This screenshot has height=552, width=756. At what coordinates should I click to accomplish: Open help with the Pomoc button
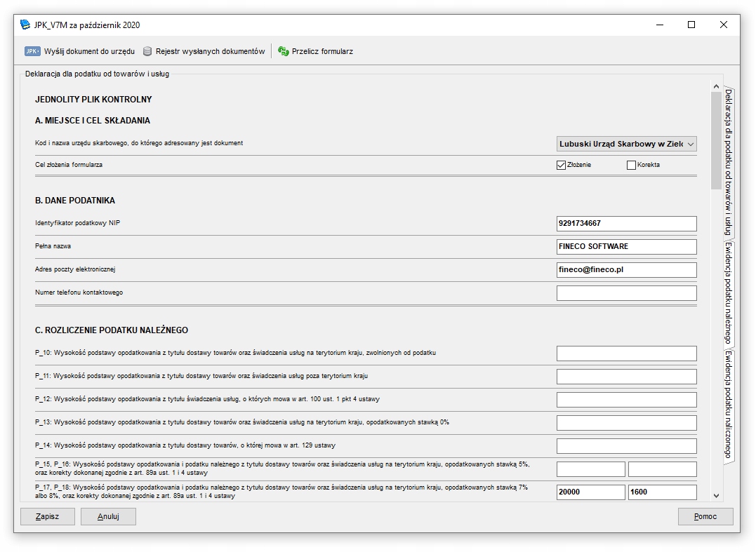[705, 516]
